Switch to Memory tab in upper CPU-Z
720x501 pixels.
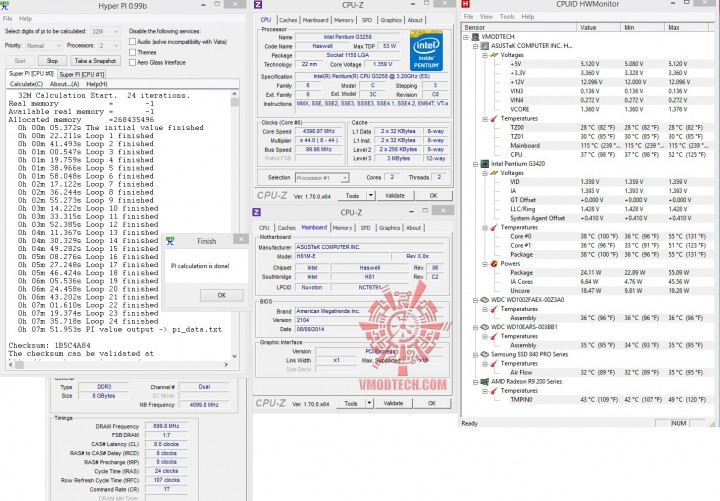(343, 20)
